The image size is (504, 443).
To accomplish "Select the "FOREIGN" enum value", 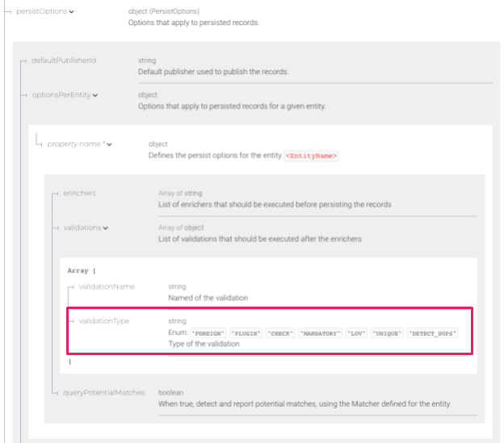I will [x=208, y=332].
